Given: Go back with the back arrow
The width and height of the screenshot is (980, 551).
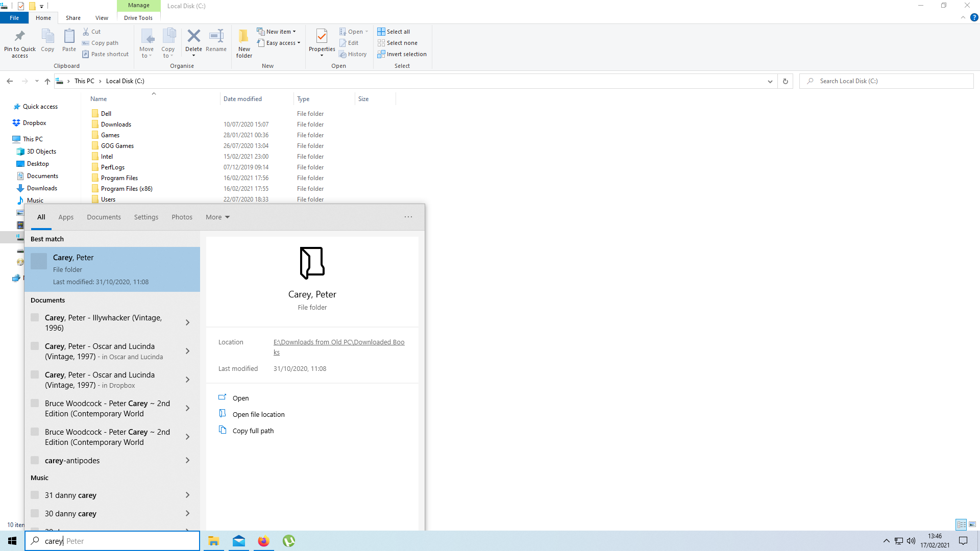Looking at the screenshot, I should [10, 81].
